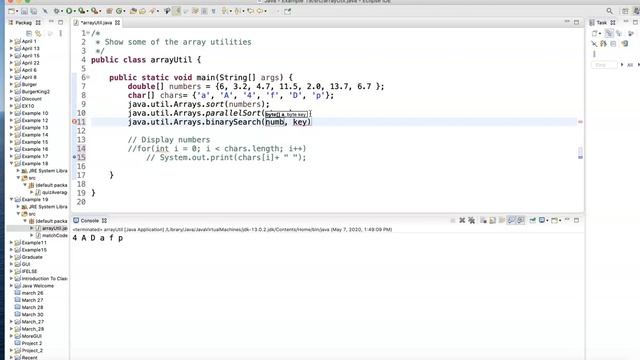Maximize the editor area
The height and width of the screenshot is (360, 640).
point(576,22)
